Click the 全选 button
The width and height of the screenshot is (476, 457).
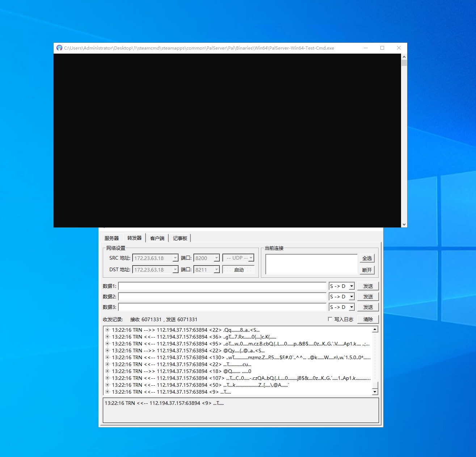click(367, 258)
